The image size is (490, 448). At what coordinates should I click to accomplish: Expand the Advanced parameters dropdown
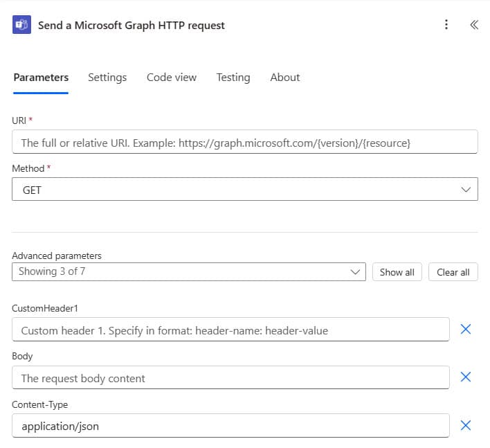(189, 272)
